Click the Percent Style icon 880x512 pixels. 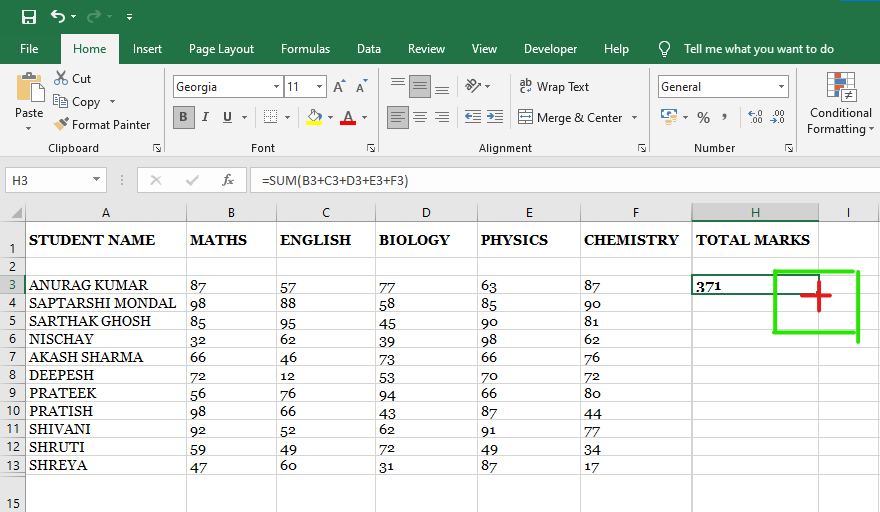coord(703,118)
